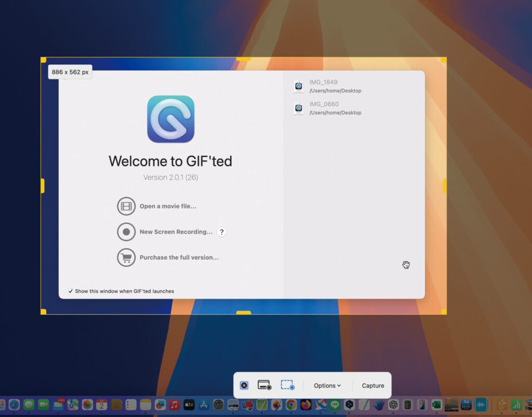Open App Store from the Dock
The width and height of the screenshot is (532, 417).
point(204,405)
